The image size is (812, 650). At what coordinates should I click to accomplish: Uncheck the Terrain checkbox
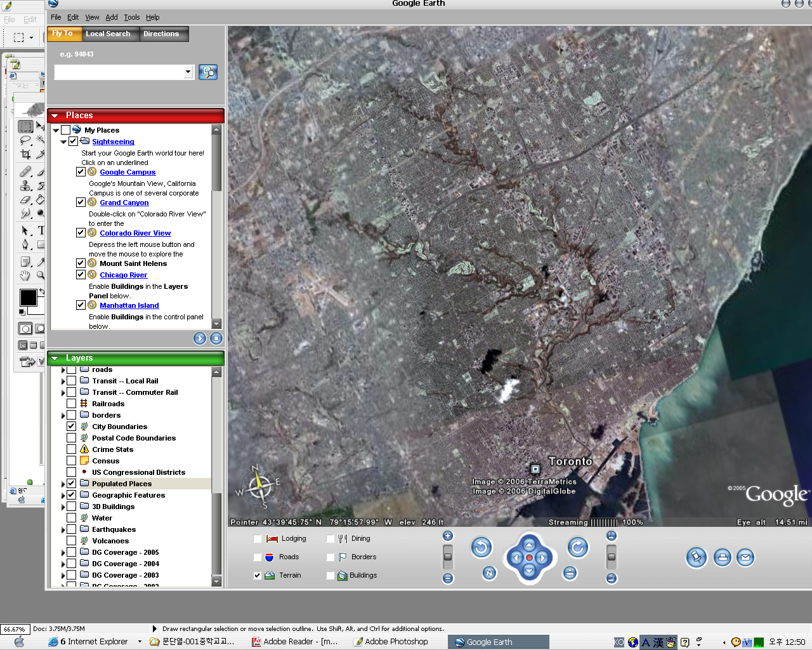pyautogui.click(x=257, y=576)
